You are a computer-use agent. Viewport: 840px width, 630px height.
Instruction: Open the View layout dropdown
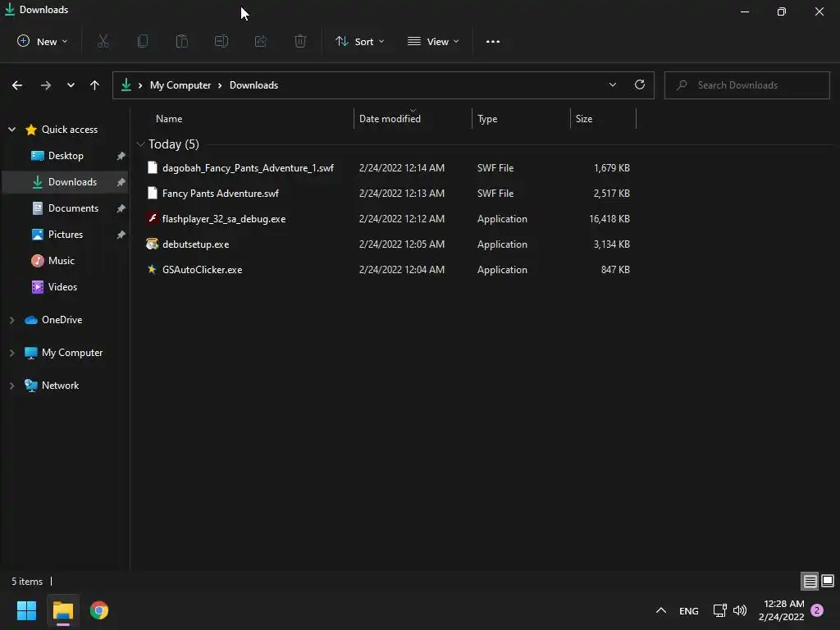pyautogui.click(x=433, y=41)
